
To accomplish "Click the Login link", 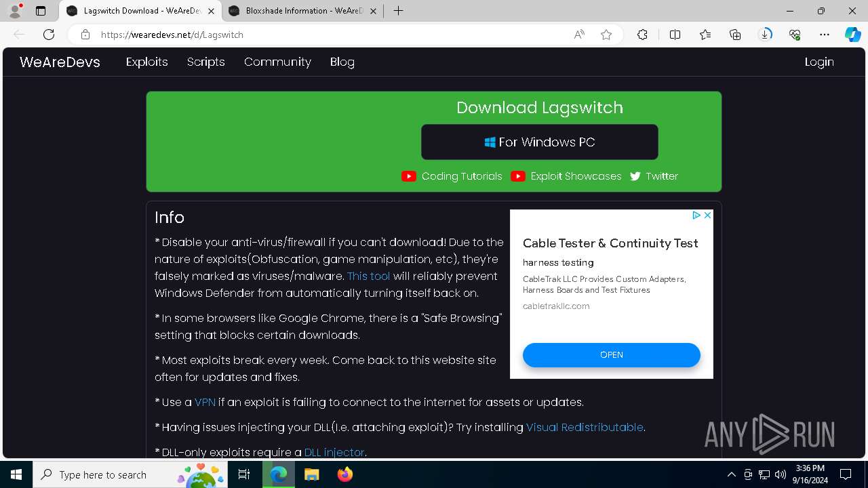I will pyautogui.click(x=819, y=62).
